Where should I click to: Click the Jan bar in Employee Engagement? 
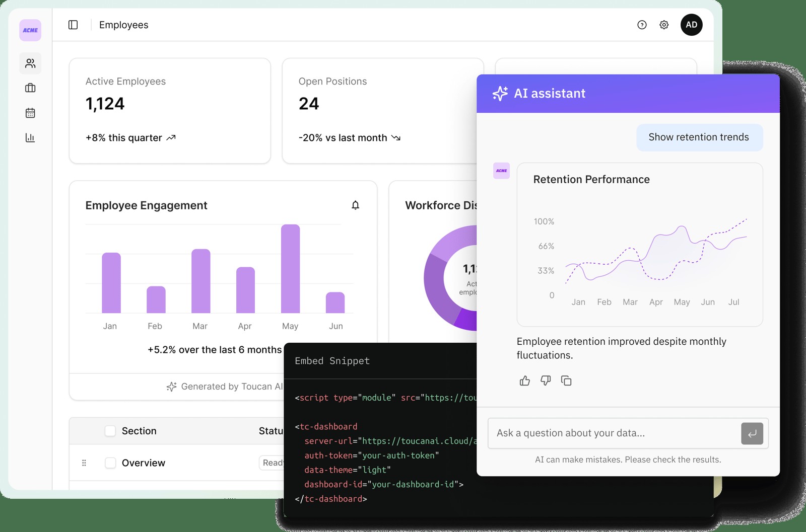(x=111, y=283)
